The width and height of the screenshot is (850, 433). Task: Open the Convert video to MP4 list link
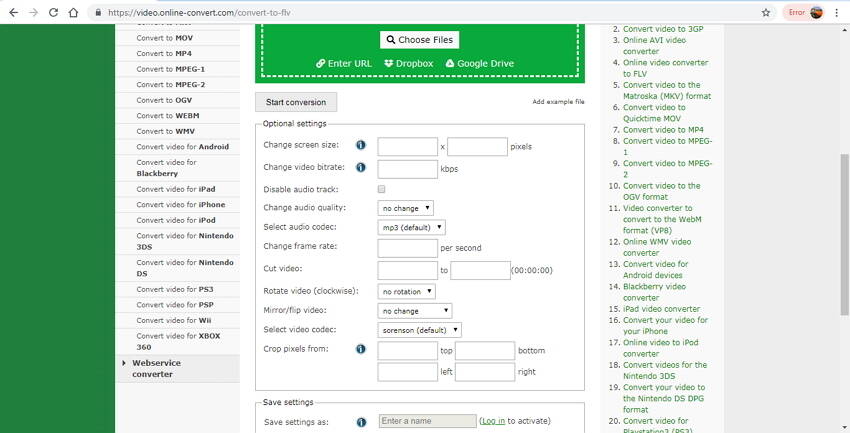(x=663, y=130)
